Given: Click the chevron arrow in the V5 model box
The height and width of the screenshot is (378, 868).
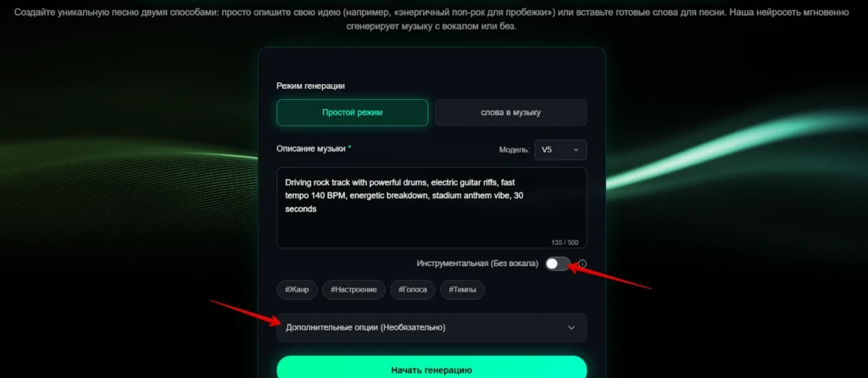Looking at the screenshot, I should 576,150.
